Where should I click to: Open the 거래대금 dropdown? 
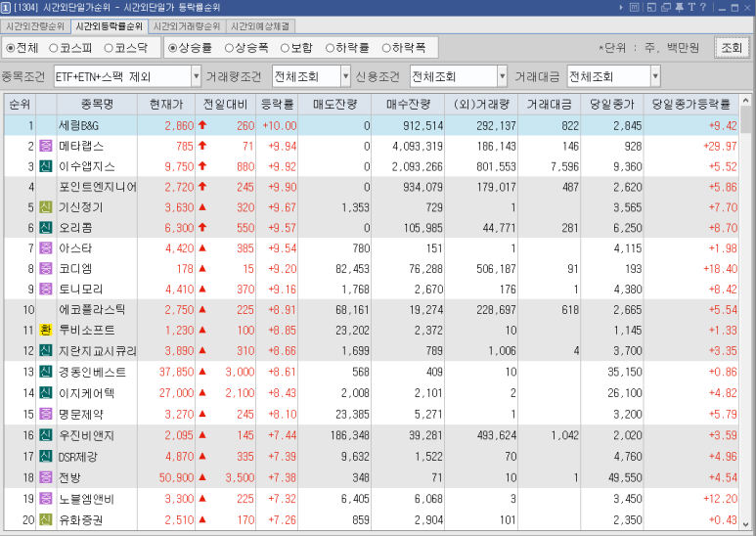[654, 76]
